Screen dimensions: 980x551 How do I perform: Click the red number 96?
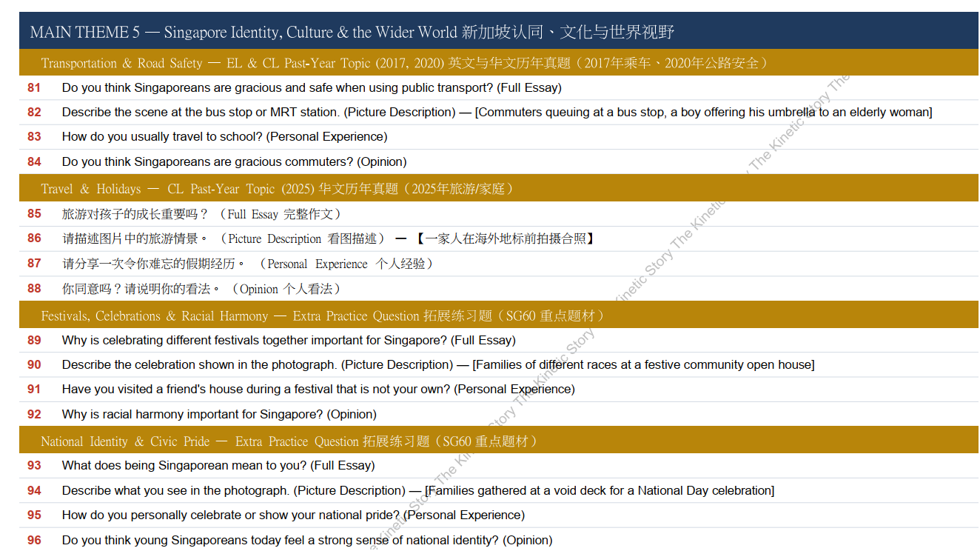(34, 540)
